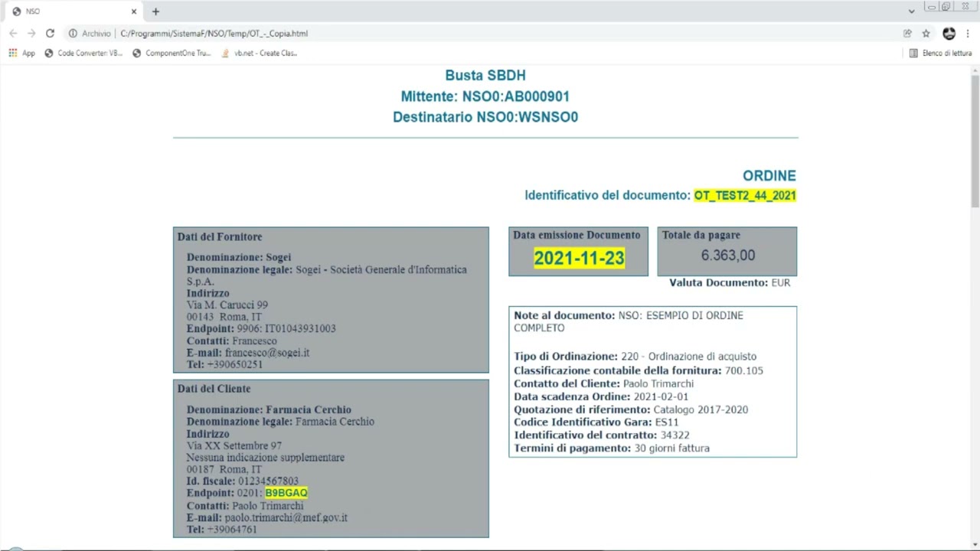Click Endpoint 9906: IT01043931003

pyautogui.click(x=261, y=328)
